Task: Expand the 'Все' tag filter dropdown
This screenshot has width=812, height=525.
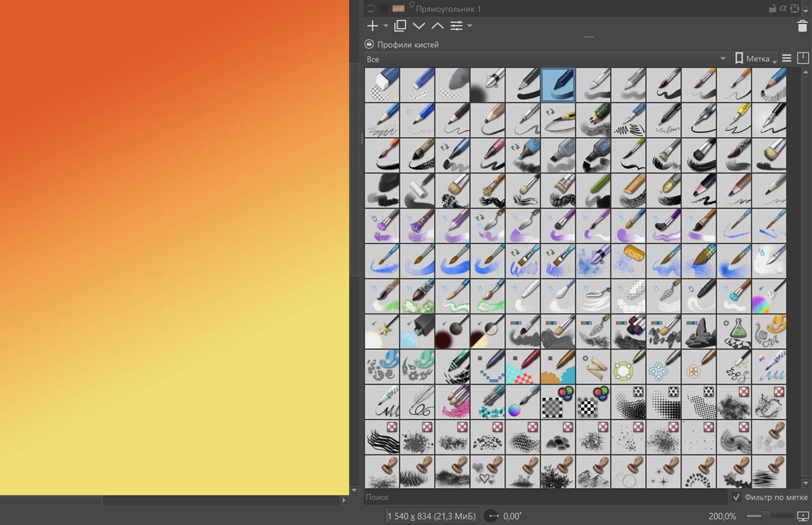Action: pos(722,59)
